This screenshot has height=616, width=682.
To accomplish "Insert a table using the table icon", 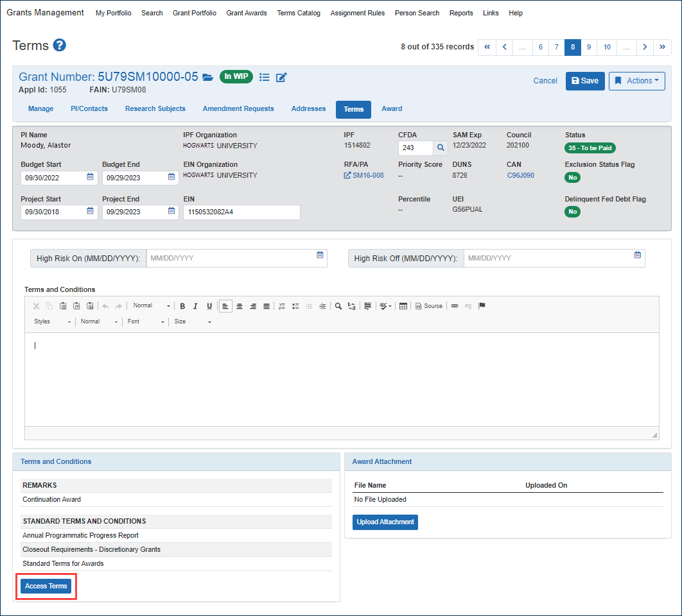I will pyautogui.click(x=403, y=306).
